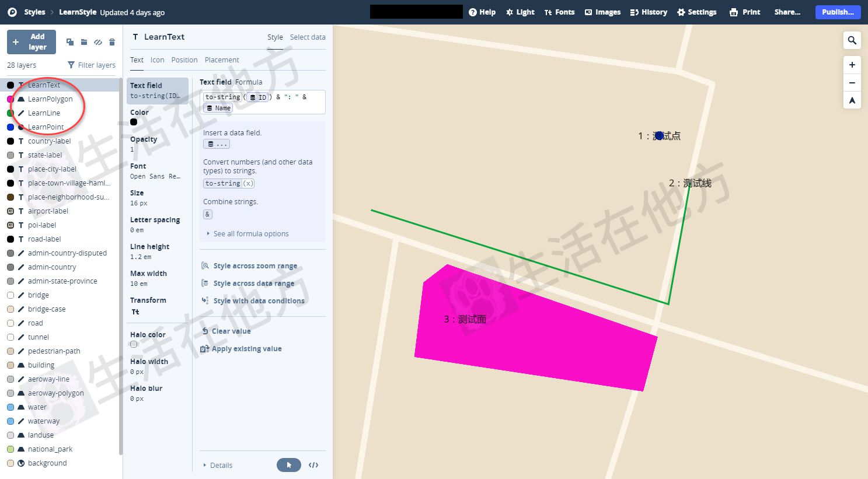868x479 pixels.
Task: Click the Fonts icon in top toolbar
Action: (x=559, y=12)
